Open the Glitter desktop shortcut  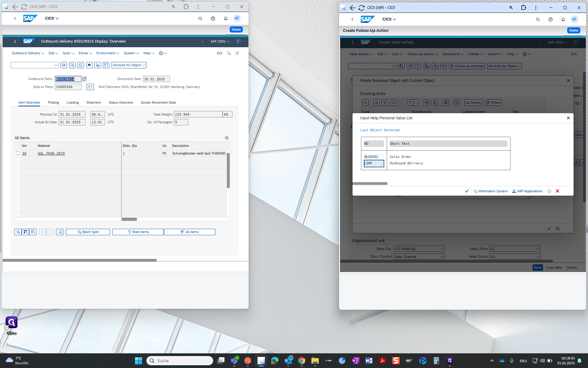coord(12,326)
